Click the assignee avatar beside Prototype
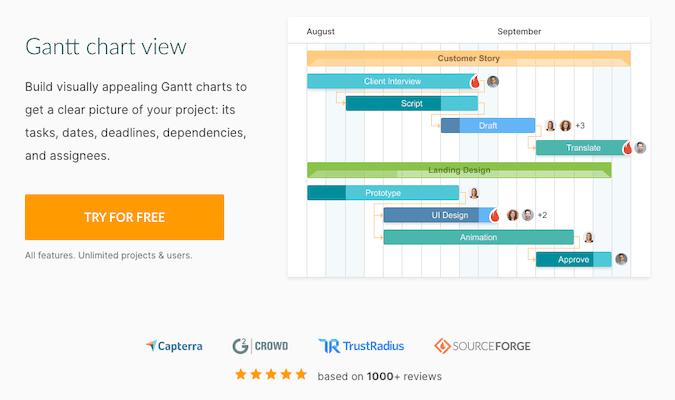 pyautogui.click(x=474, y=193)
